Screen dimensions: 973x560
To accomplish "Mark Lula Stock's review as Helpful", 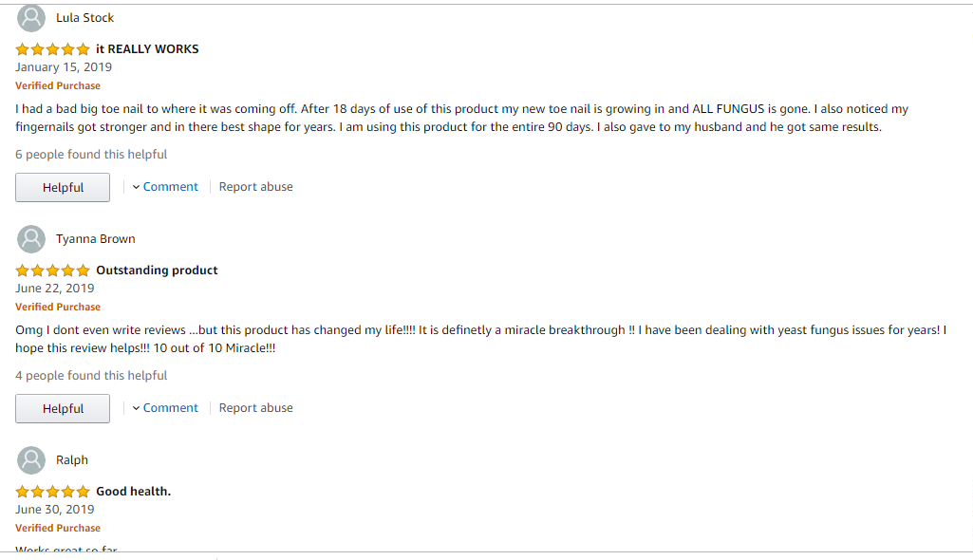I will [x=63, y=188].
